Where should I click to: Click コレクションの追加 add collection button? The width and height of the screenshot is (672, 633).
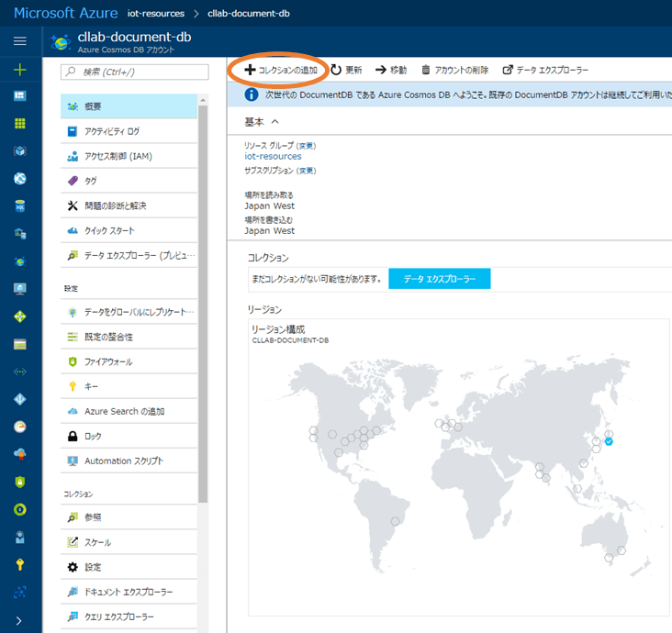coord(281,70)
